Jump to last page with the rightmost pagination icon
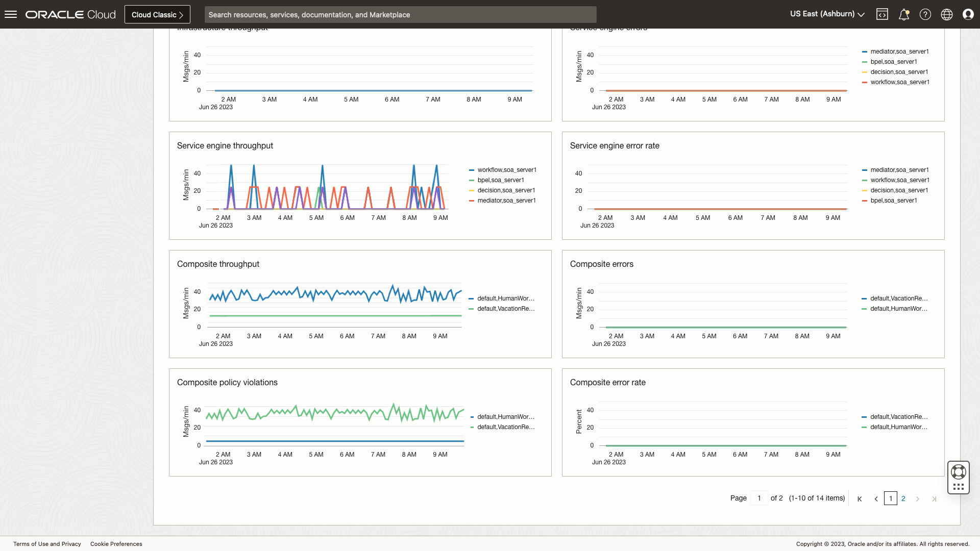The image size is (980, 551). click(x=935, y=499)
